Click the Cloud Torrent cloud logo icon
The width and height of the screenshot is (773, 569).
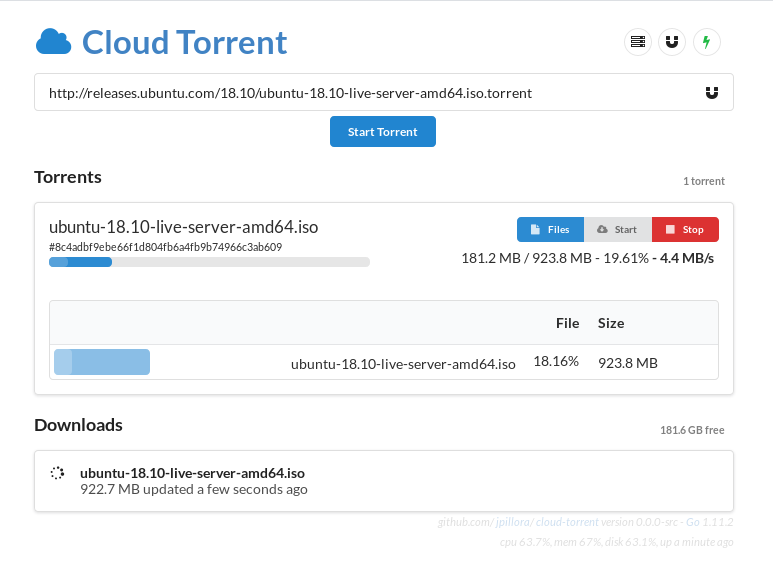pyautogui.click(x=53, y=41)
